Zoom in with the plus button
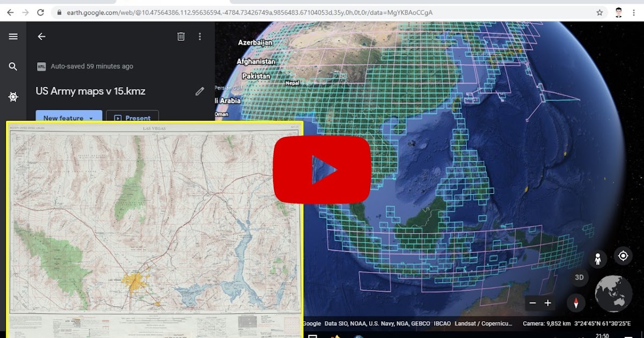Viewport: 644px width, 338px height. click(x=547, y=303)
